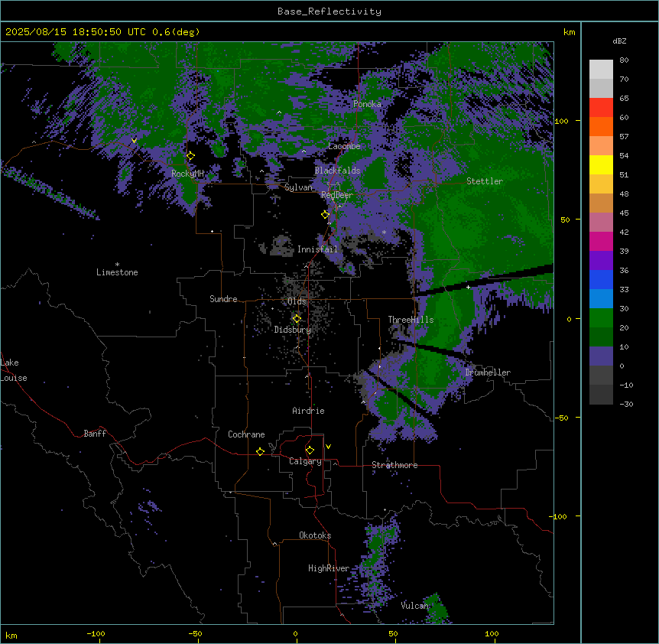659x644 pixels.
Task: Select the orange 60-57 dBZ legend swatch
Action: point(601,127)
